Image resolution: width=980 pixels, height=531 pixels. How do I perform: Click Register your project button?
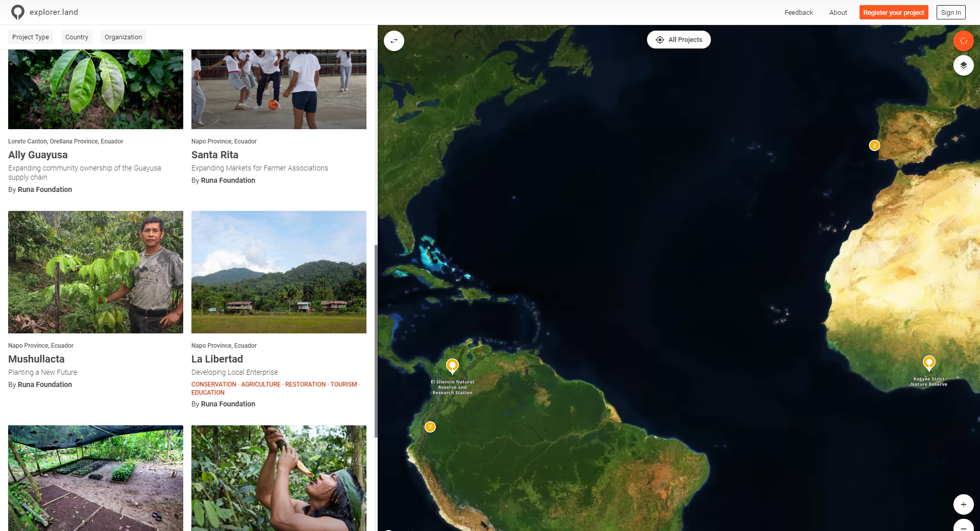click(x=894, y=12)
